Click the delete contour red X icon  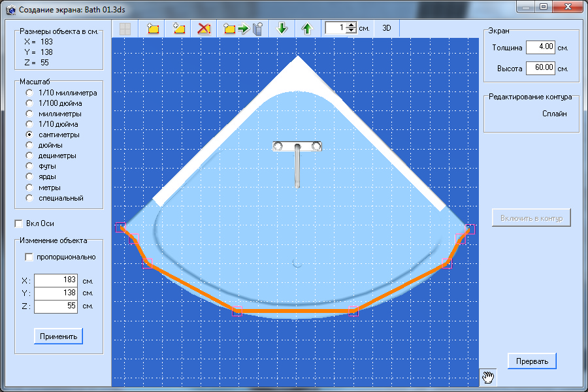coord(204,29)
